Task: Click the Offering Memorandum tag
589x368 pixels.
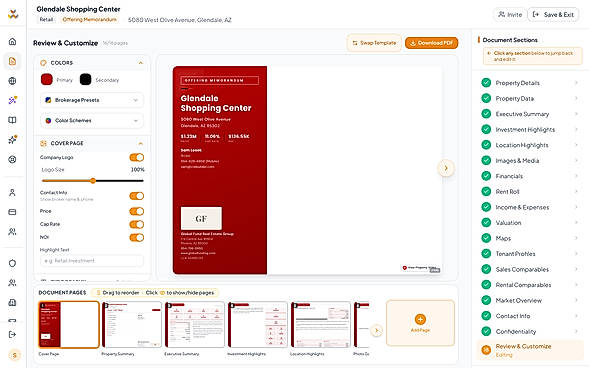Action: (89, 20)
